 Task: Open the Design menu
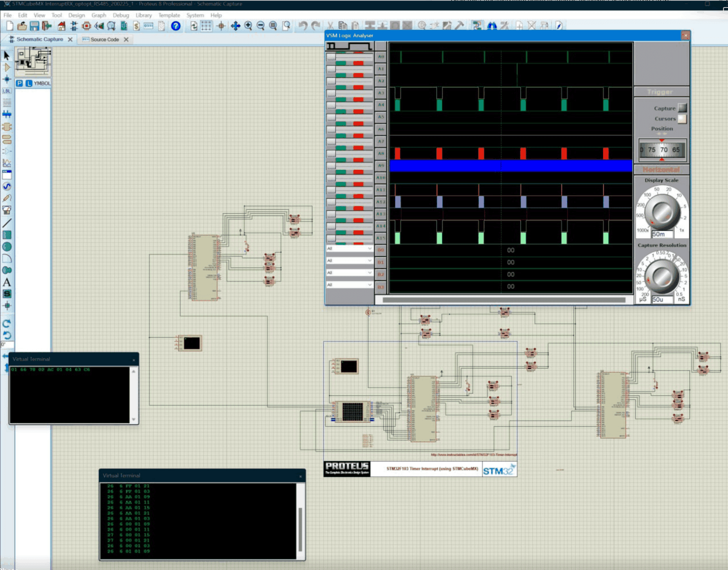point(76,15)
